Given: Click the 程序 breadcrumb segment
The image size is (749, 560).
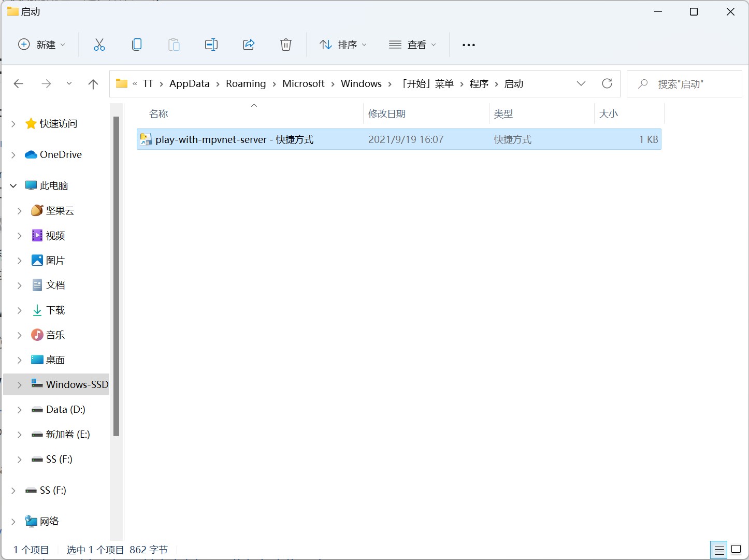Looking at the screenshot, I should point(479,83).
